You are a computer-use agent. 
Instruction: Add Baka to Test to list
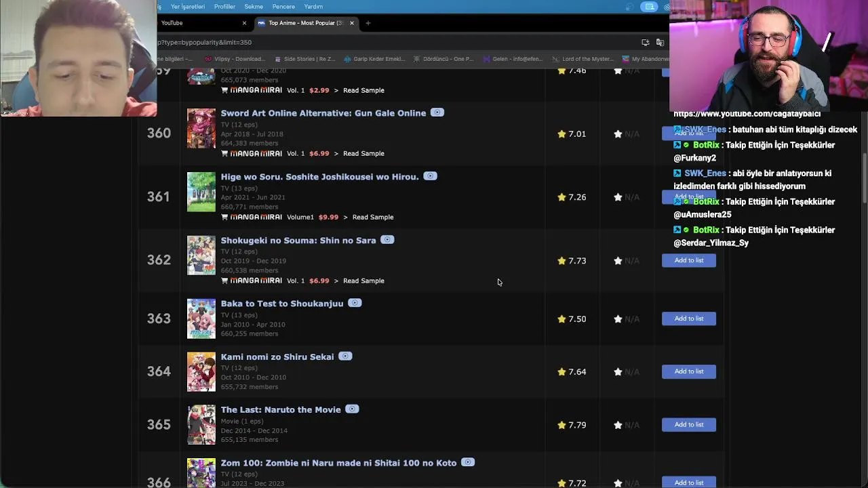tap(689, 319)
